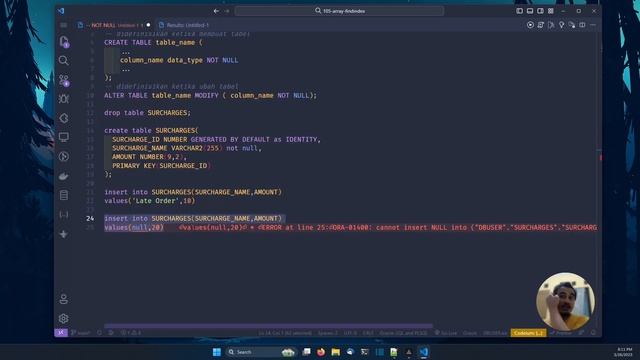Click the Prettier status bar item
Screen dimensions: 640x360
click(562, 333)
